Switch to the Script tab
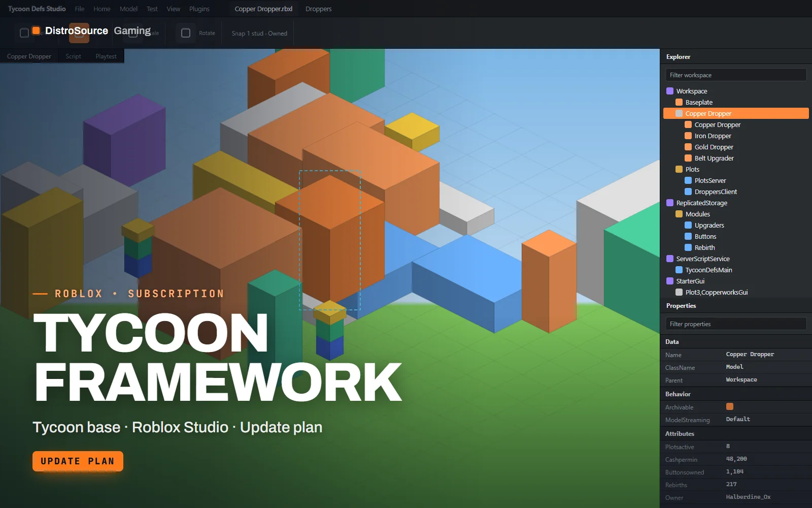 [x=73, y=56]
